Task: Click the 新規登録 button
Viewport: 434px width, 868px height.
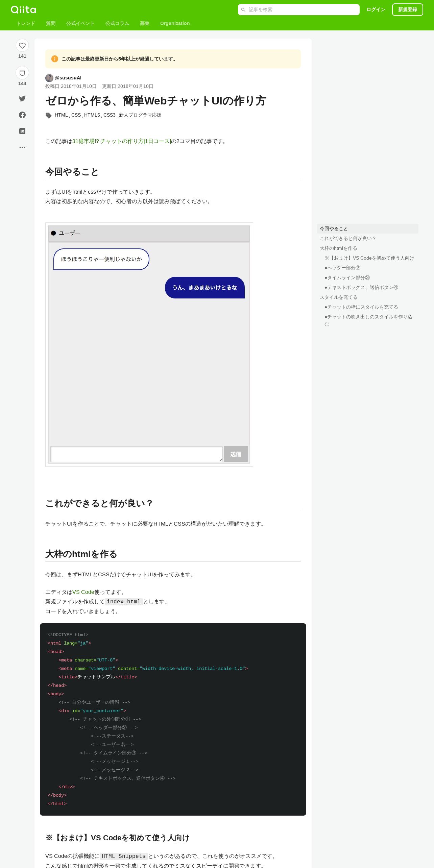Action: [x=408, y=10]
